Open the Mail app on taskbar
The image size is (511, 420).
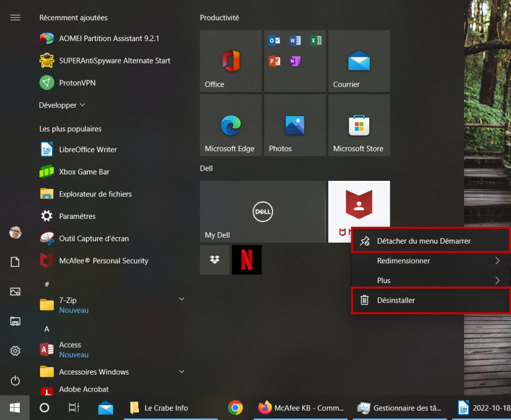[106, 408]
